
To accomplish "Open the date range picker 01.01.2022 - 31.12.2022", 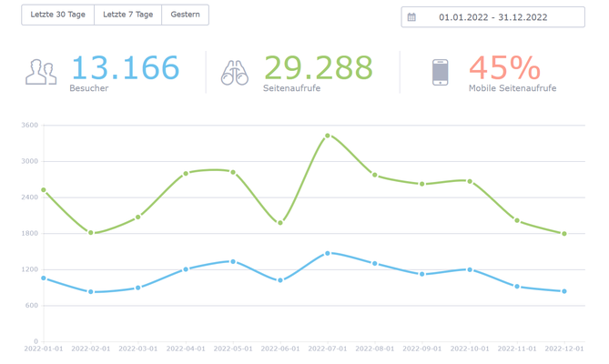I will click(x=492, y=17).
